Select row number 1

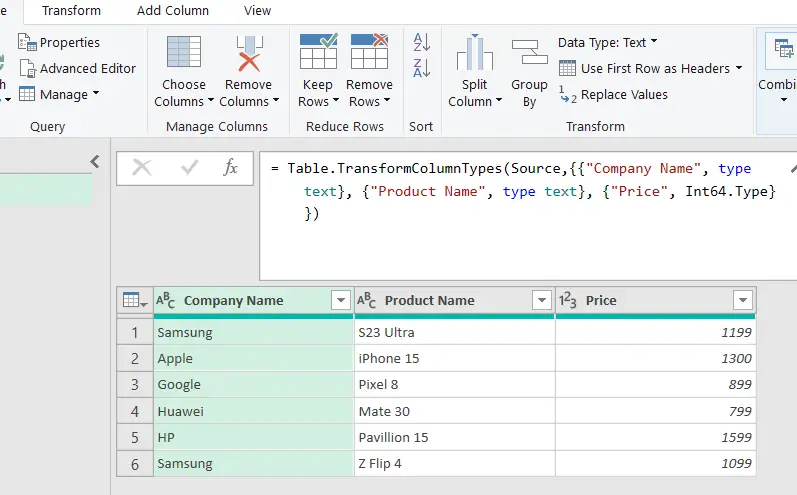[x=135, y=332]
